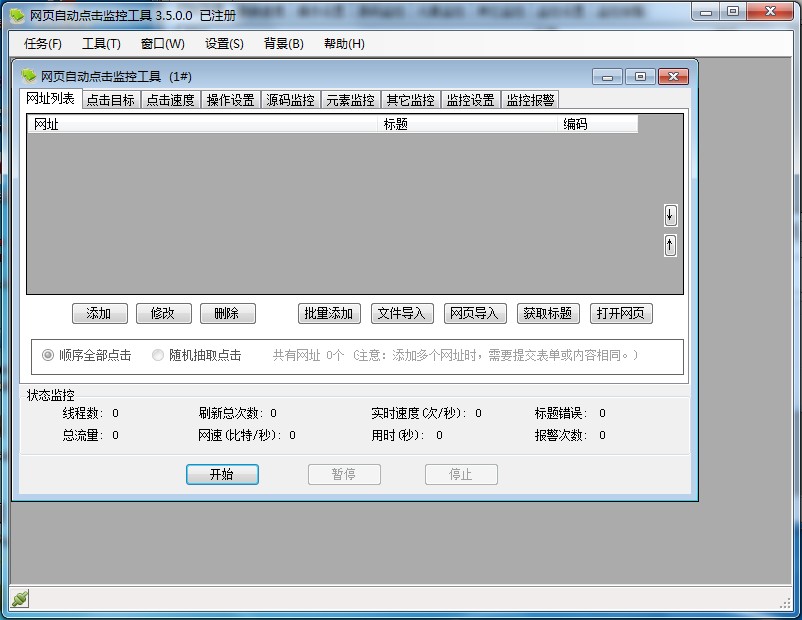Click the 标题错误 status label
Viewport: 802px width, 620px height.
click(561, 413)
